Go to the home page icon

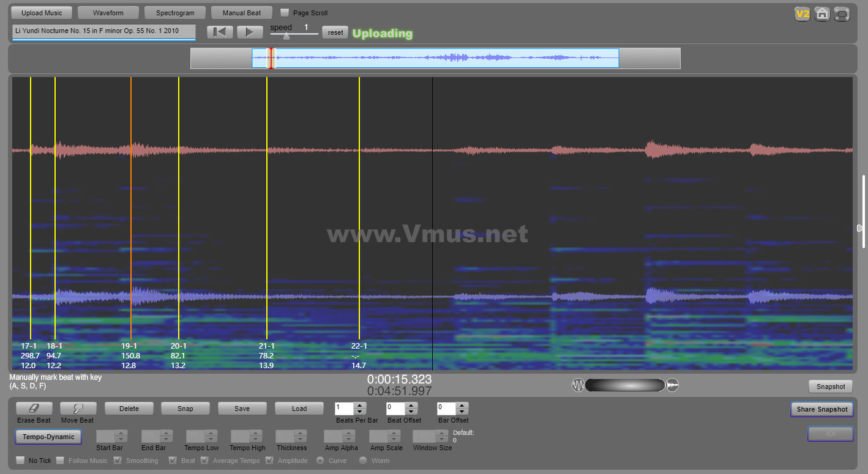click(x=822, y=14)
